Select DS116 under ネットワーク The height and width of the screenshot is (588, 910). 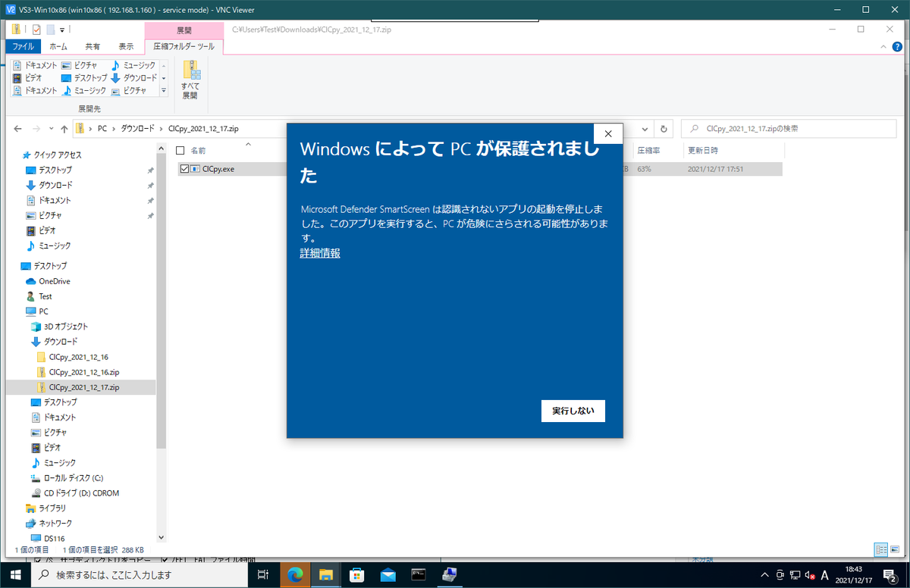[54, 539]
